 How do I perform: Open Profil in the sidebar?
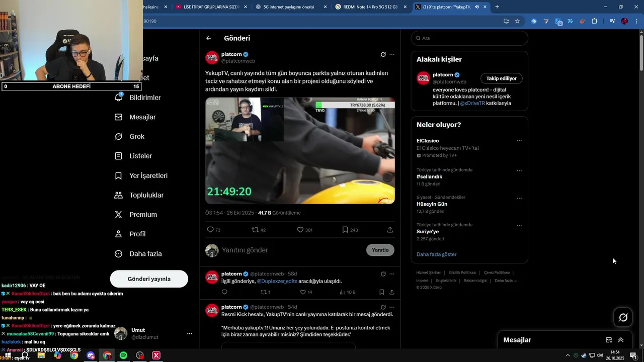click(x=130, y=234)
